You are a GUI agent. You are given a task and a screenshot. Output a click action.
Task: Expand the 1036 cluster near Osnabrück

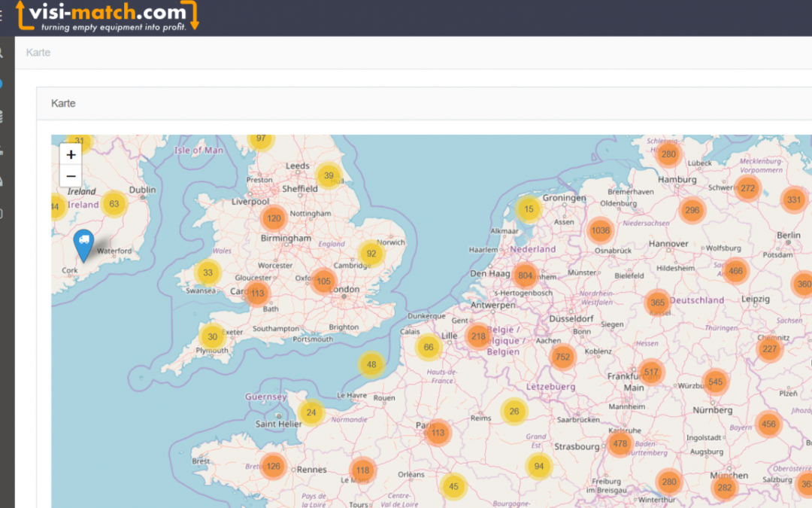pyautogui.click(x=601, y=230)
